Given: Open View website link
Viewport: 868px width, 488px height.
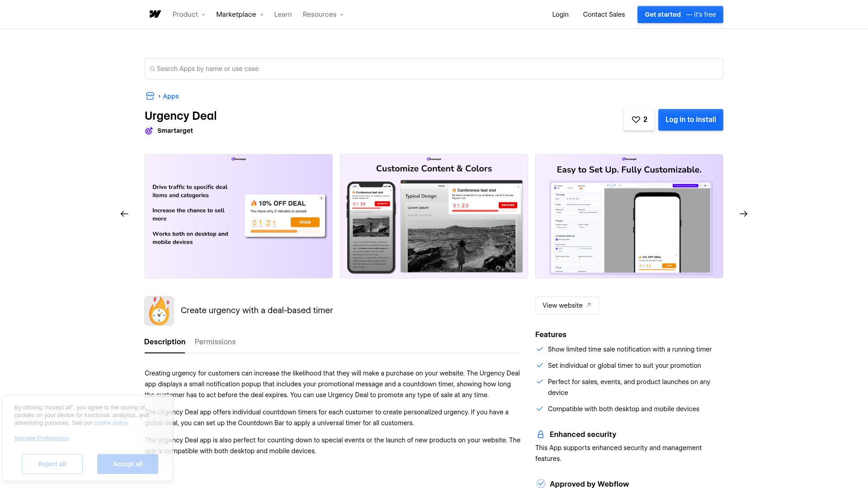Looking at the screenshot, I should tap(567, 305).
